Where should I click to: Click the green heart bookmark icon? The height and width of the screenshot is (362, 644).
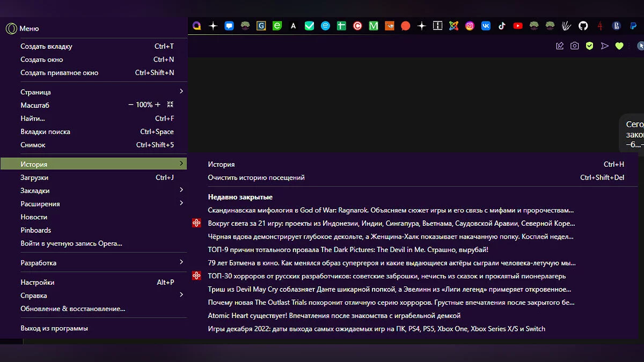tap(619, 46)
